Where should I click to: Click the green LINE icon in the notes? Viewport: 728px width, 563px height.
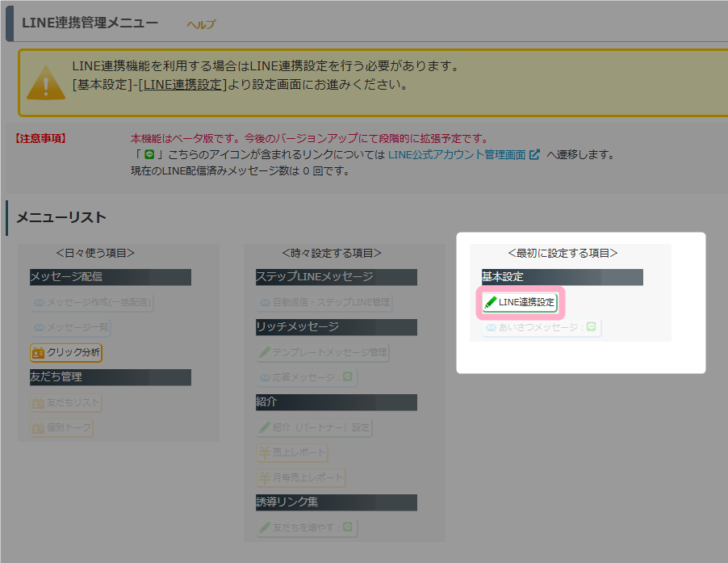pos(149,154)
